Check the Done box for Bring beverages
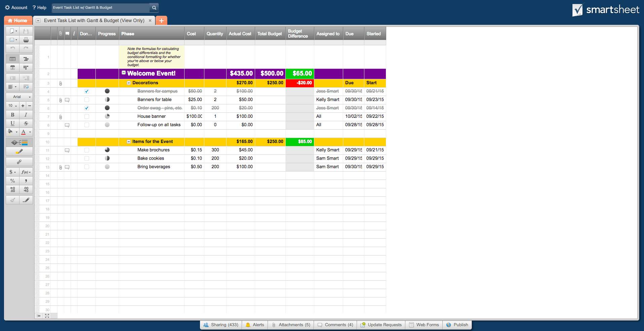The image size is (644, 331). pyautogui.click(x=86, y=167)
